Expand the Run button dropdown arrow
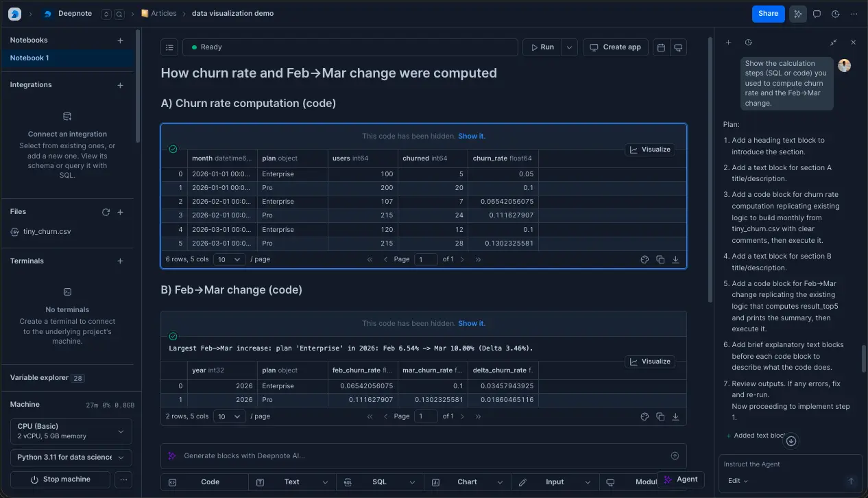868x498 pixels. pyautogui.click(x=568, y=47)
